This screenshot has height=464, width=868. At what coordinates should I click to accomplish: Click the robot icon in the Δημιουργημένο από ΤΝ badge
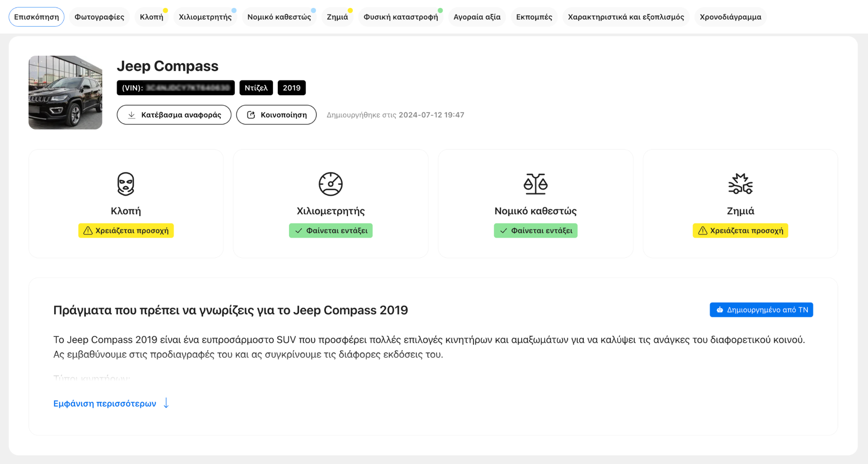pyautogui.click(x=720, y=310)
